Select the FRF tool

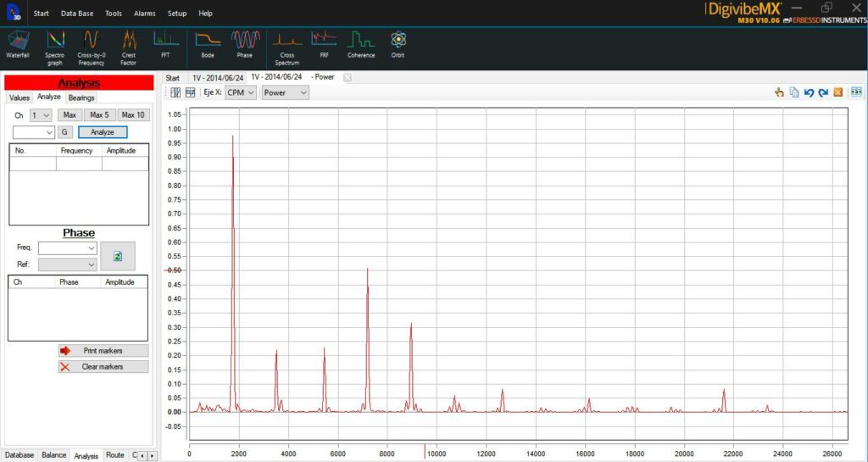[324, 44]
